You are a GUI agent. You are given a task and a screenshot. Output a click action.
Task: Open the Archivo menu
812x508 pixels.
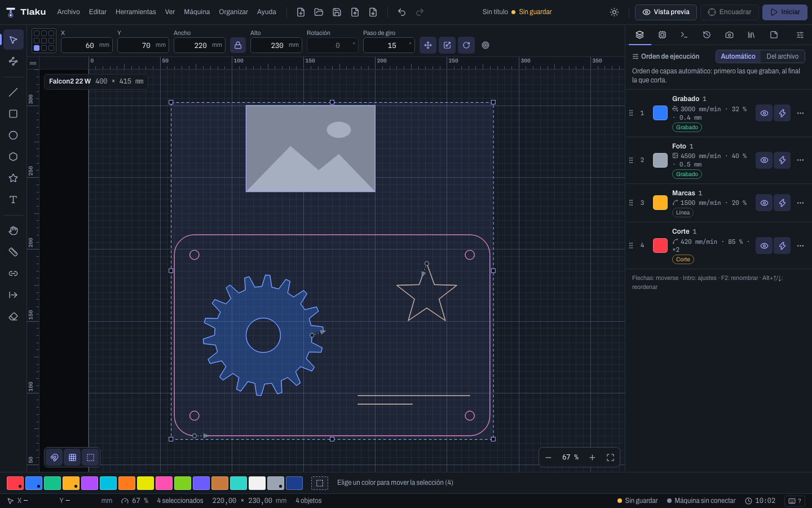click(x=68, y=12)
